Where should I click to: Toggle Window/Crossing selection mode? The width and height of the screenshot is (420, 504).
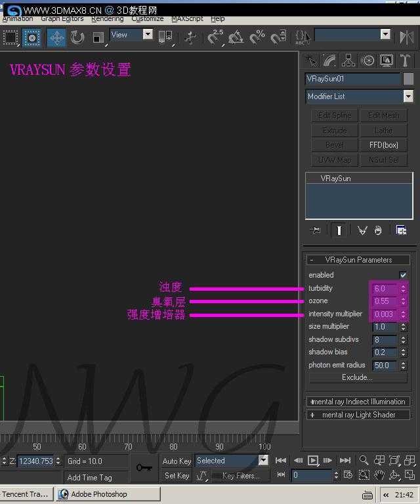click(x=31, y=37)
